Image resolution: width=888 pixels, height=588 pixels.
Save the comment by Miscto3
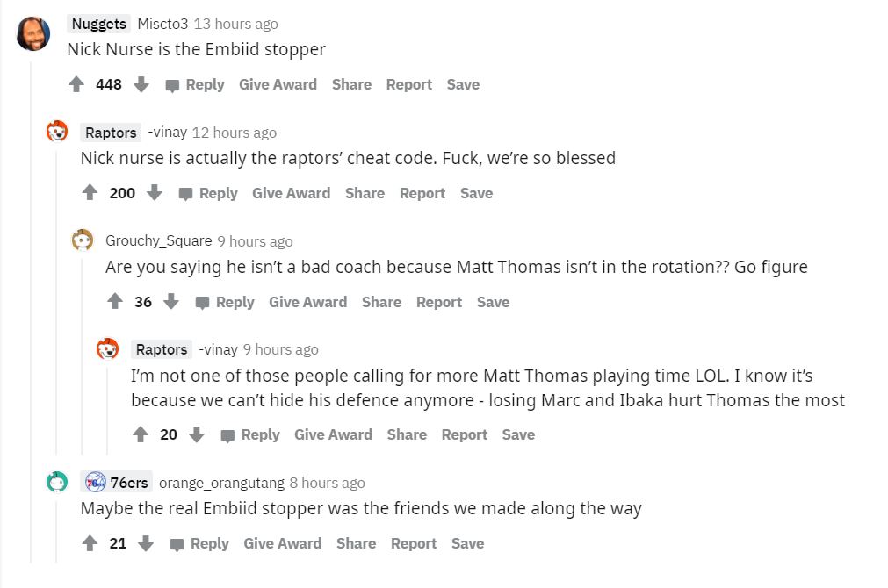click(x=463, y=84)
